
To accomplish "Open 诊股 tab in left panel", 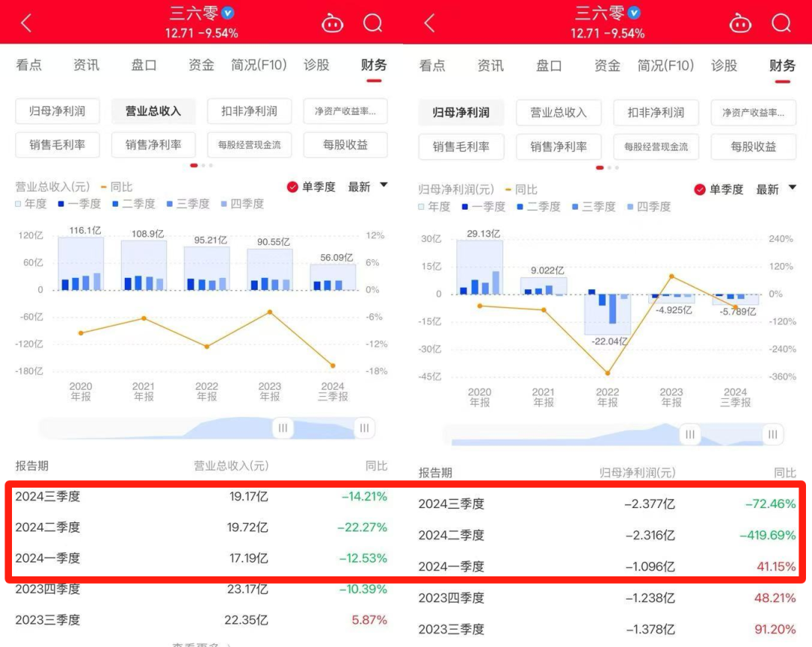I will 317,65.
